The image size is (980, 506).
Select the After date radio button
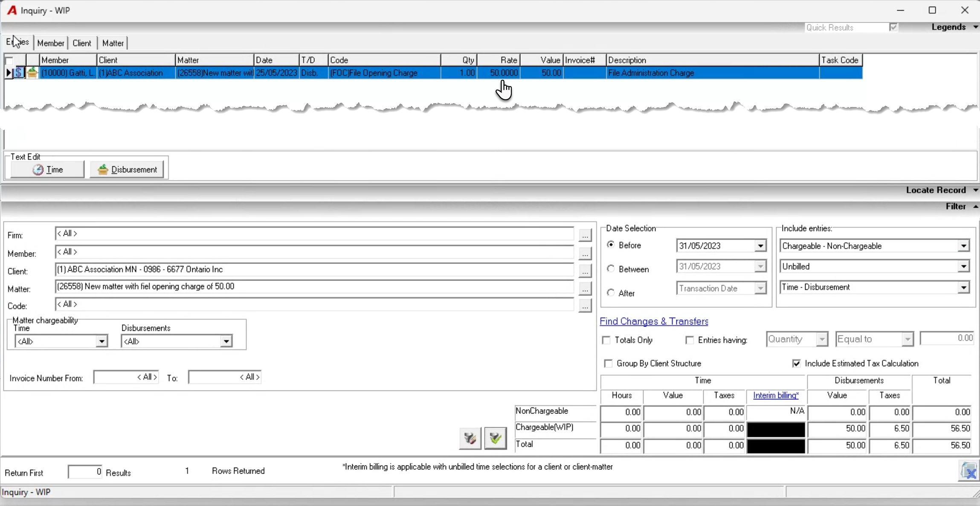tap(611, 292)
